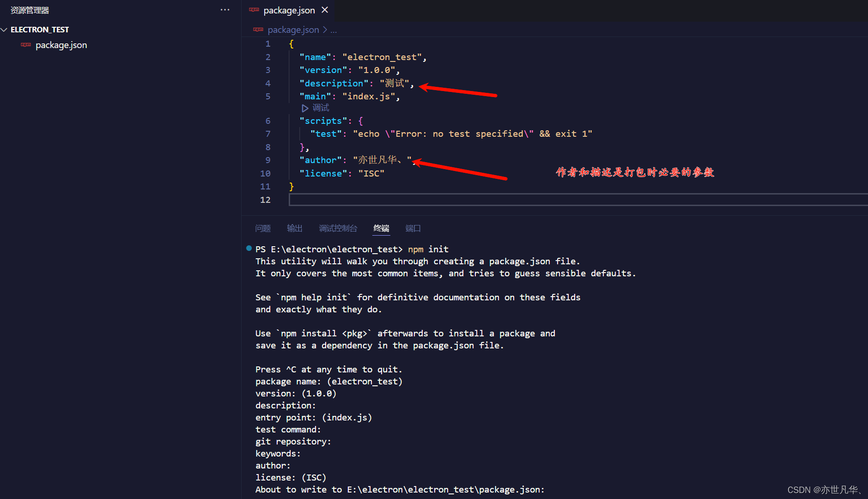Click the blue terminal command status dot

coord(249,248)
